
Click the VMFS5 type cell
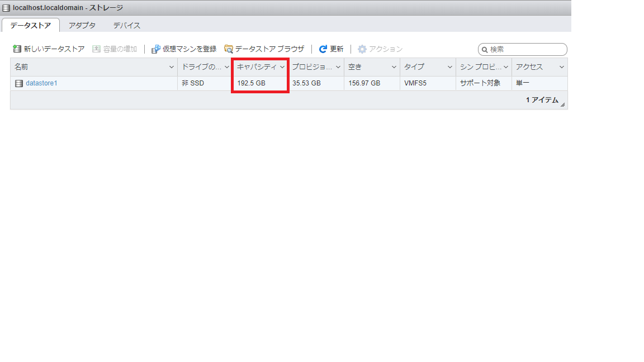coord(428,83)
